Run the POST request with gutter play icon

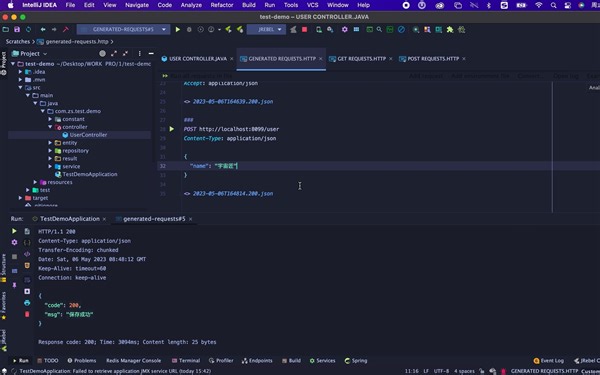(172, 129)
